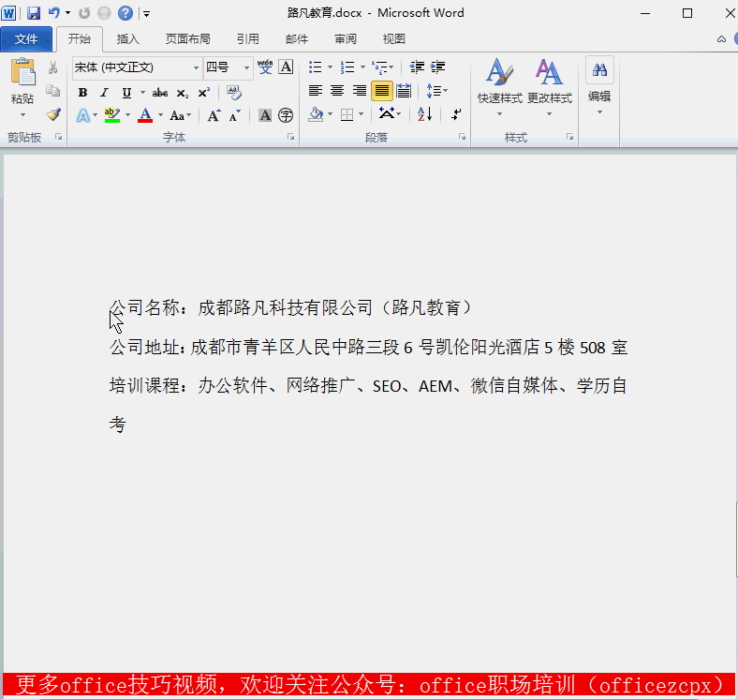738x700 pixels.
Task: Toggle the highlighted Justify alignment
Action: click(382, 91)
